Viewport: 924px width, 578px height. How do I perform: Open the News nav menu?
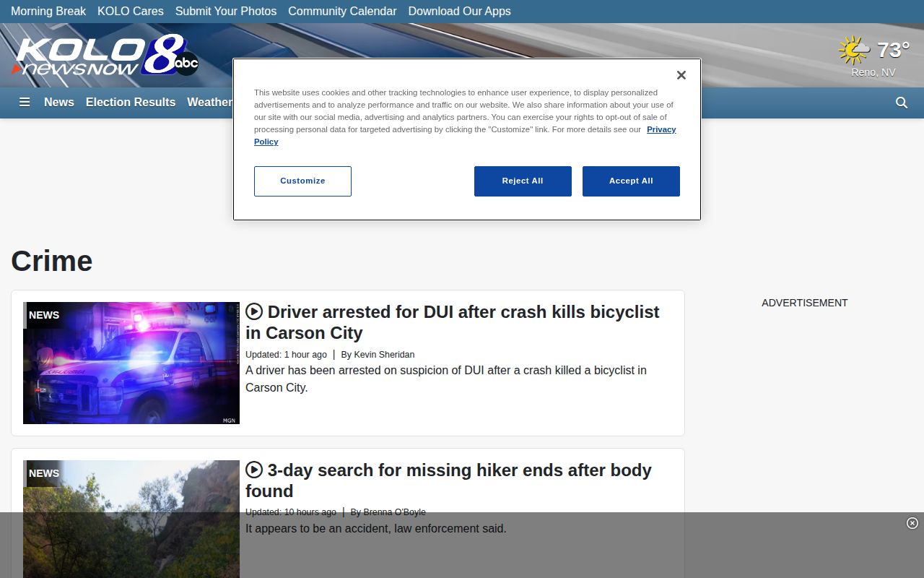tap(59, 103)
